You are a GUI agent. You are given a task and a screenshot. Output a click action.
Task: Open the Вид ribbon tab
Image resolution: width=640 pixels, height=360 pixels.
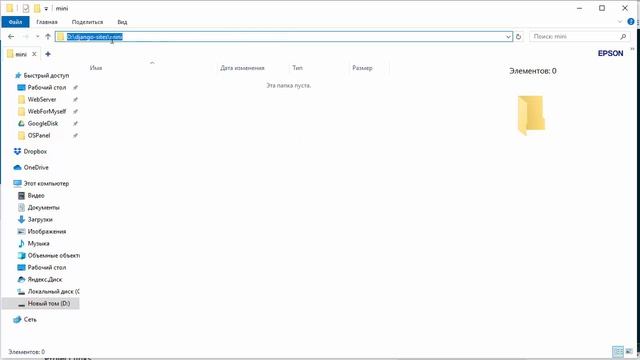point(122,22)
